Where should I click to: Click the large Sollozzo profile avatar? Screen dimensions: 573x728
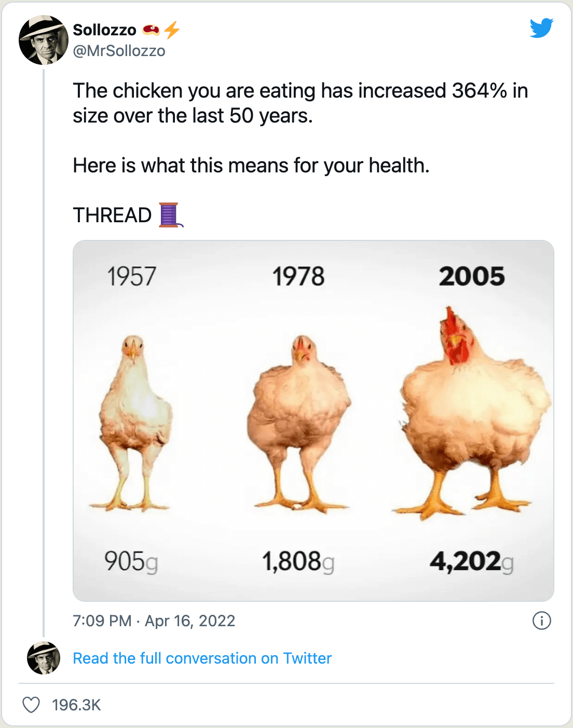point(44,40)
